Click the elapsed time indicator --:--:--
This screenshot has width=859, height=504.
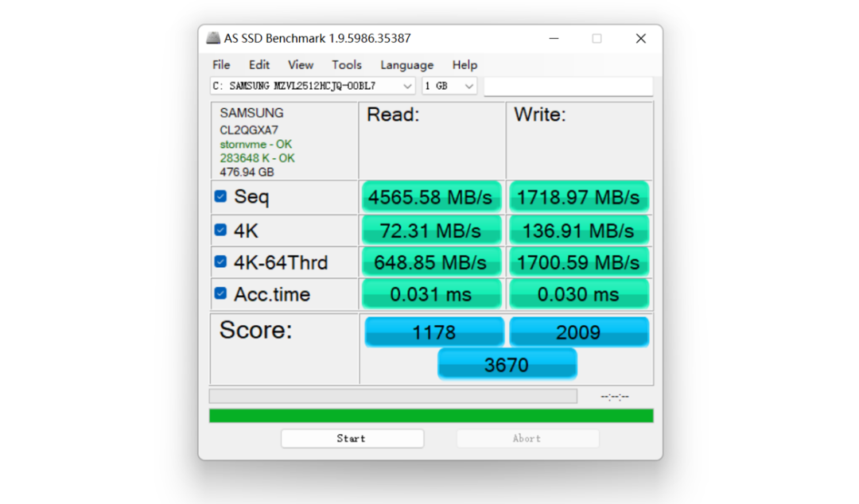point(615,396)
